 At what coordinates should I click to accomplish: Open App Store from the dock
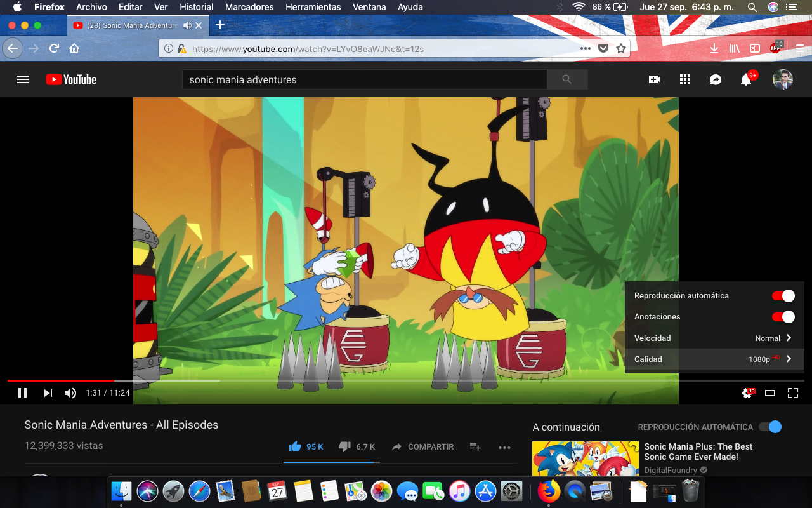pos(485,491)
